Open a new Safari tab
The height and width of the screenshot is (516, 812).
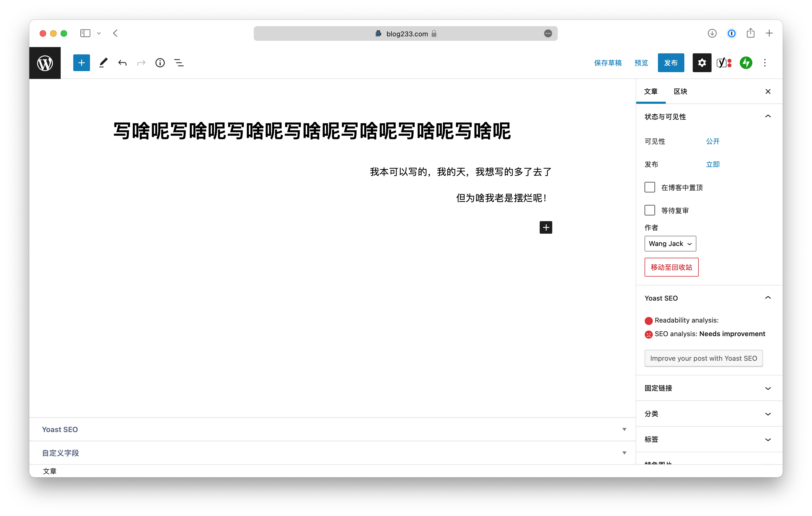(769, 33)
